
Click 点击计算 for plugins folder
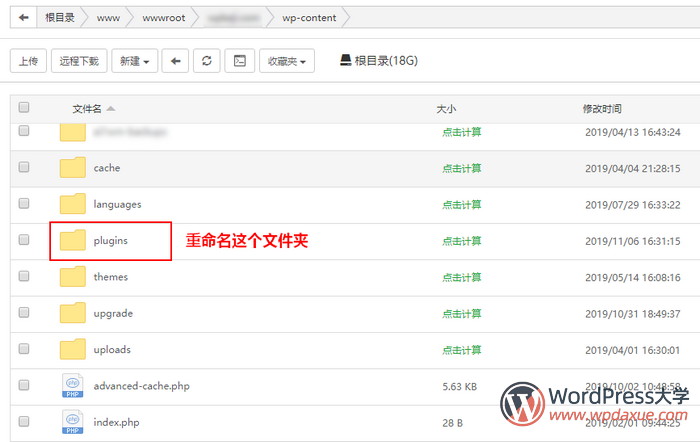pos(462,241)
